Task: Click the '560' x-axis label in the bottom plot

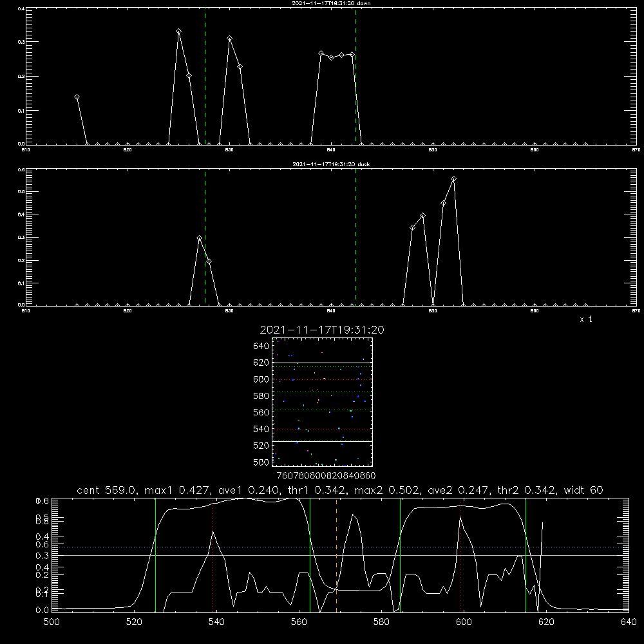Action: [x=299, y=622]
